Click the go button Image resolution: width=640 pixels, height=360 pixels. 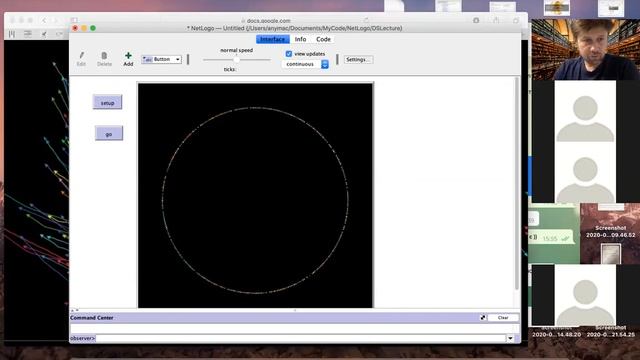click(109, 133)
